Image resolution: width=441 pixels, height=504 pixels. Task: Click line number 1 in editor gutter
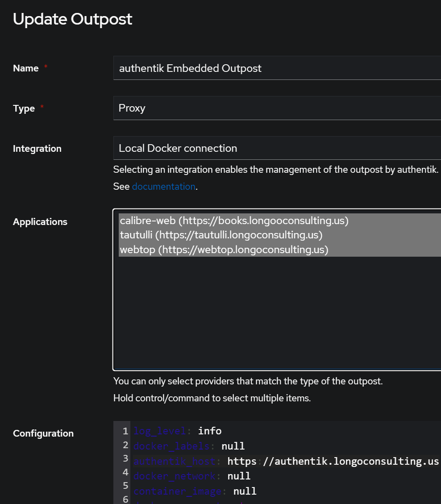tap(125, 431)
